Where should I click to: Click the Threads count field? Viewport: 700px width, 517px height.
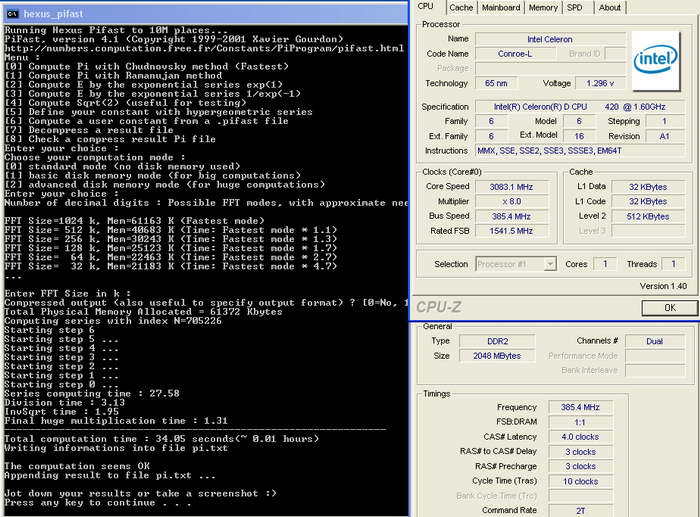[673, 264]
